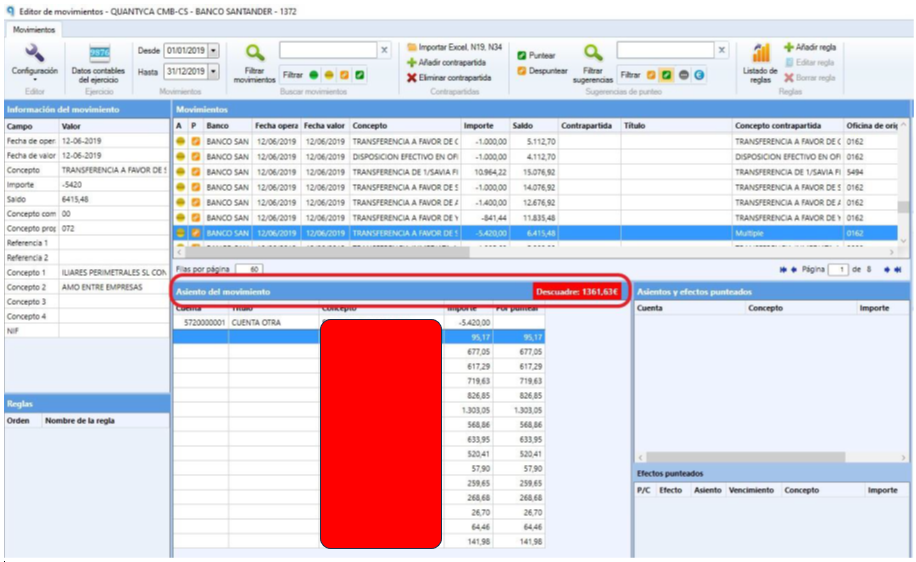Toggle orange check filter in Buscar movimientos
This screenshot has height=562, width=916.
345,75
